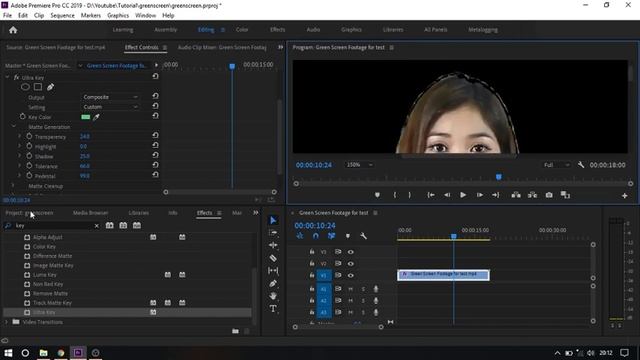Export frame with camera icon
Viewport: 640px width, 360px height.
coord(549,195)
